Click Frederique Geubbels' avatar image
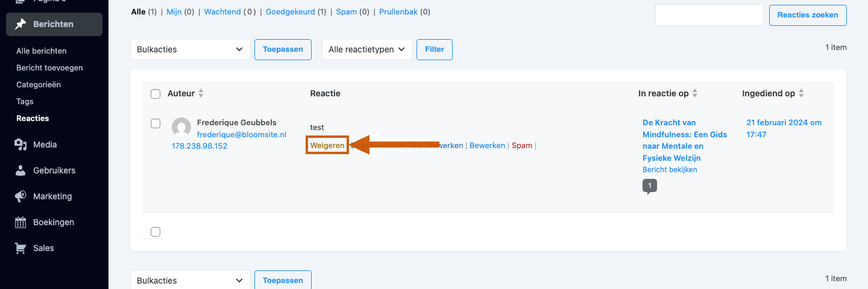This screenshot has height=289, width=868. [x=181, y=128]
